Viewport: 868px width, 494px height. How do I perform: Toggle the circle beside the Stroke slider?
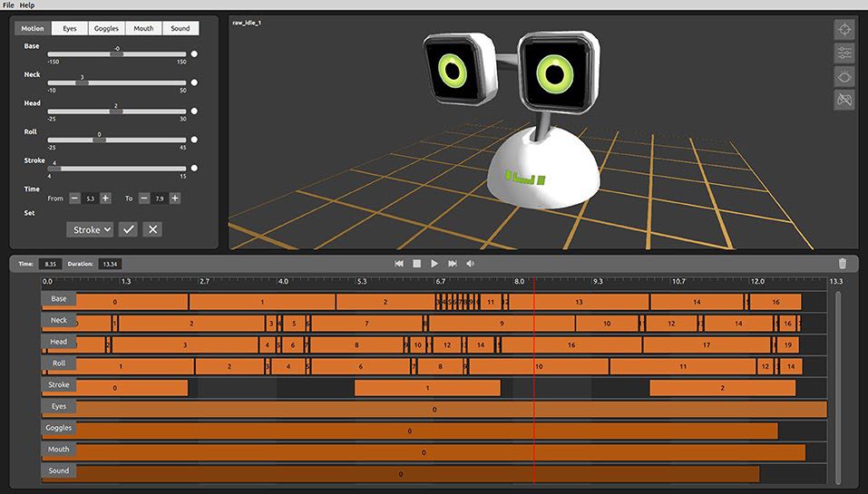click(194, 168)
